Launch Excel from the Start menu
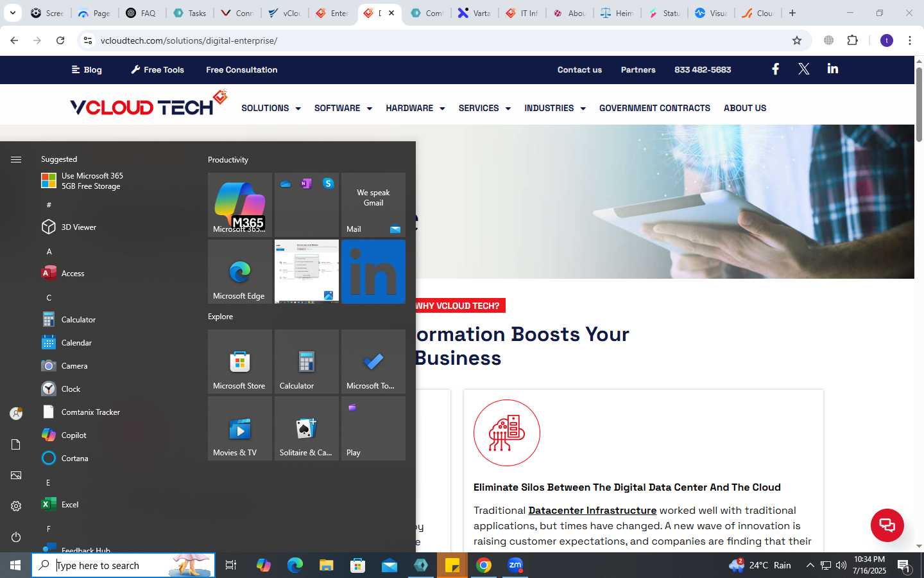 60,504
